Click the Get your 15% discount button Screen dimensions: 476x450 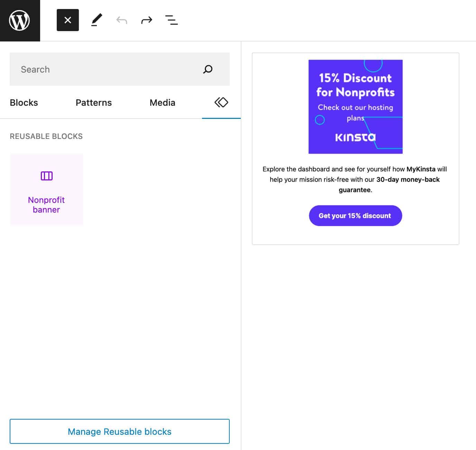click(355, 216)
